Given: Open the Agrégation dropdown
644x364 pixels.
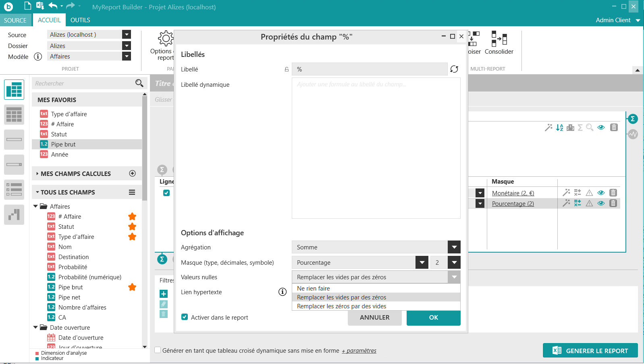Looking at the screenshot, I should point(454,247).
